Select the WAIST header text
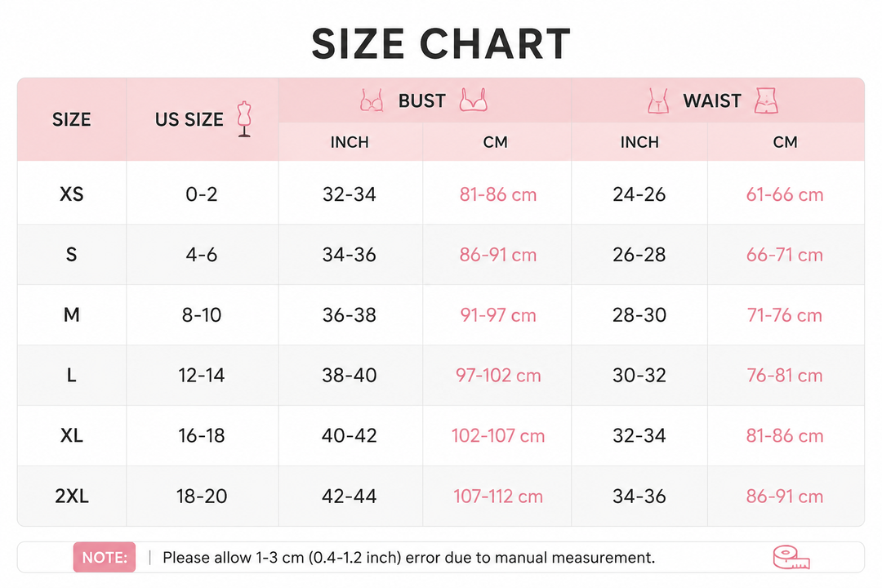The height and width of the screenshot is (588, 882). (712, 100)
